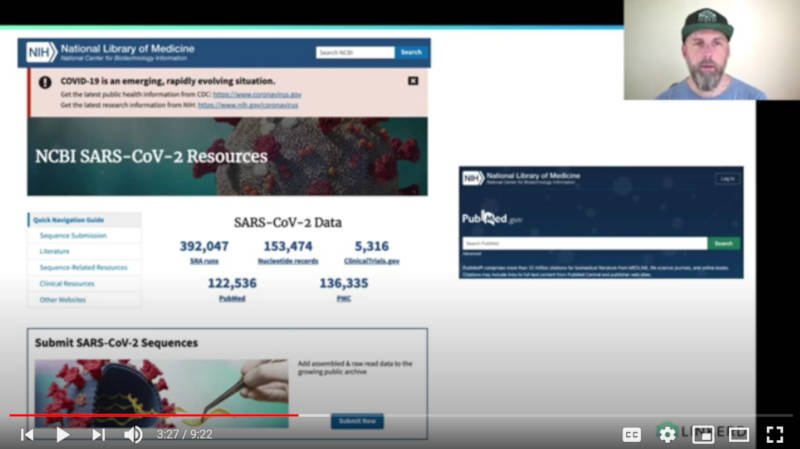Click the green Search button in PubMed
The height and width of the screenshot is (449, 800).
coord(723,243)
